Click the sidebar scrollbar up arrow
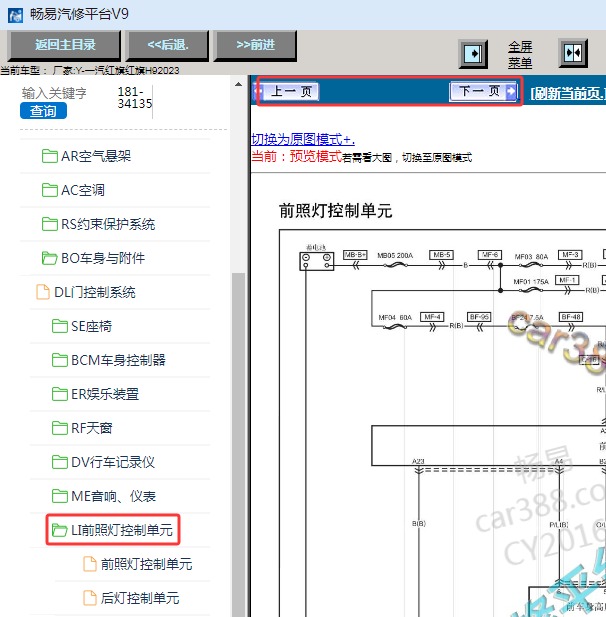The height and width of the screenshot is (617, 606). (238, 84)
